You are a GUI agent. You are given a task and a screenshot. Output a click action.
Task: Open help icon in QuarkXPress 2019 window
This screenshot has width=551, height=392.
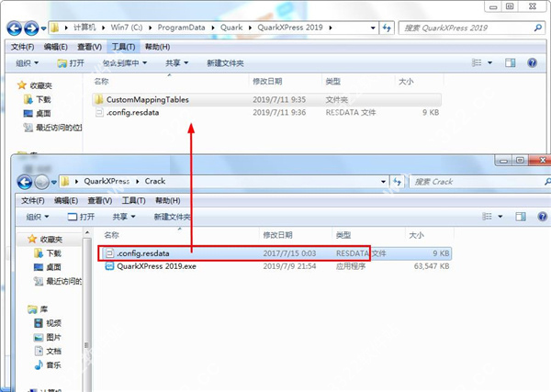[532, 62]
